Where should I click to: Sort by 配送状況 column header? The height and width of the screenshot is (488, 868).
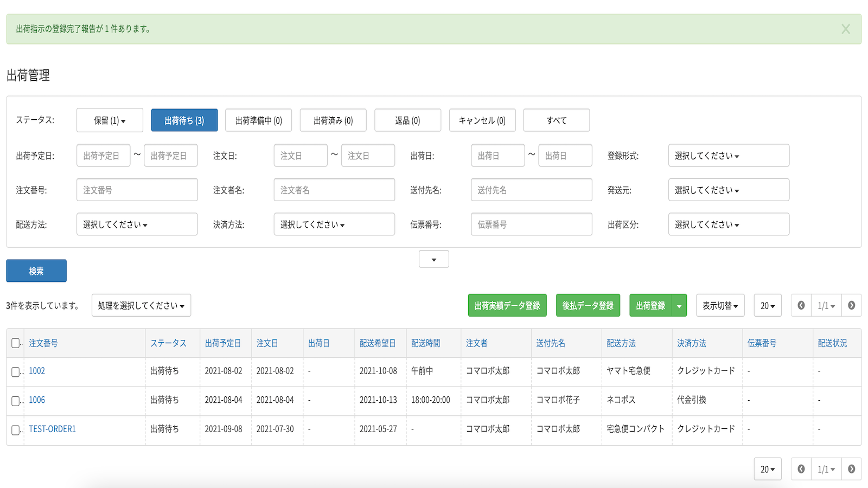click(x=832, y=343)
